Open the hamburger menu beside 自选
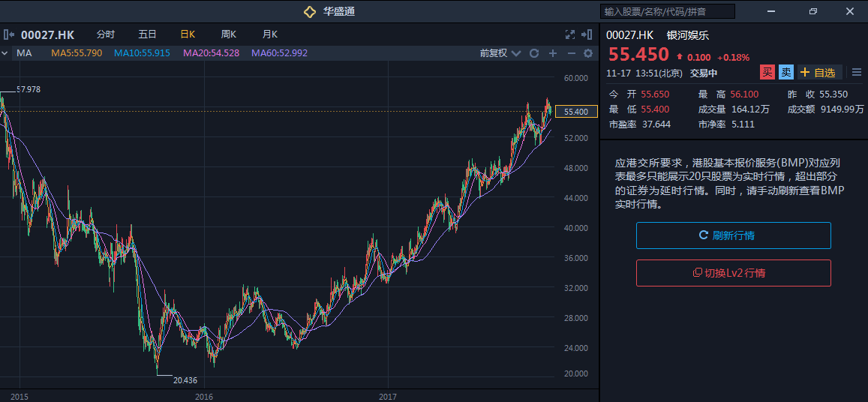The width and height of the screenshot is (868, 402). pos(857,72)
